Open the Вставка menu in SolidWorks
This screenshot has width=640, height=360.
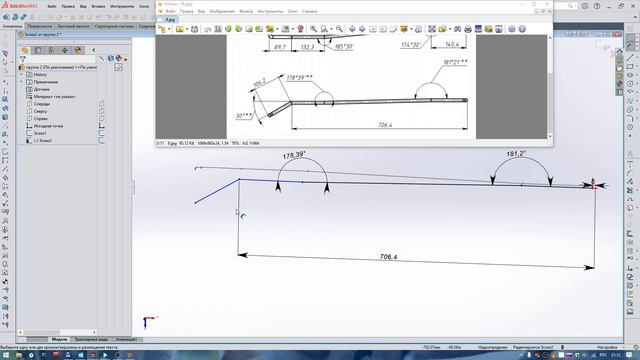98,6
